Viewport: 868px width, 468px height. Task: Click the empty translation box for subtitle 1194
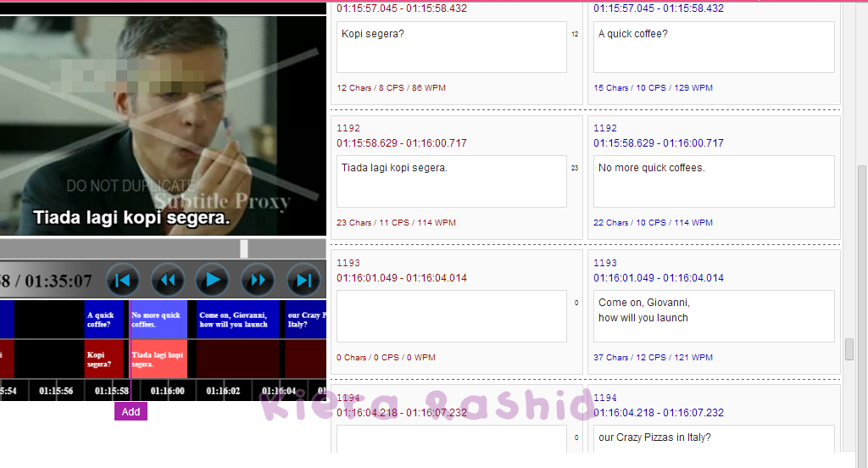tap(451, 438)
